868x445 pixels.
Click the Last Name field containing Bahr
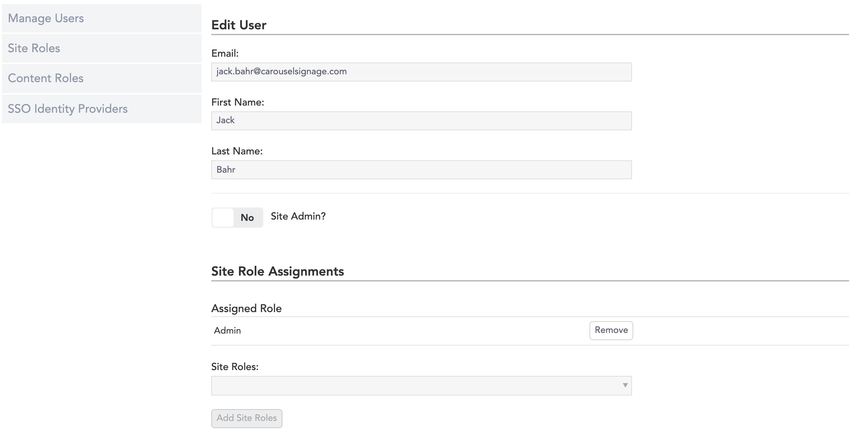click(x=421, y=170)
